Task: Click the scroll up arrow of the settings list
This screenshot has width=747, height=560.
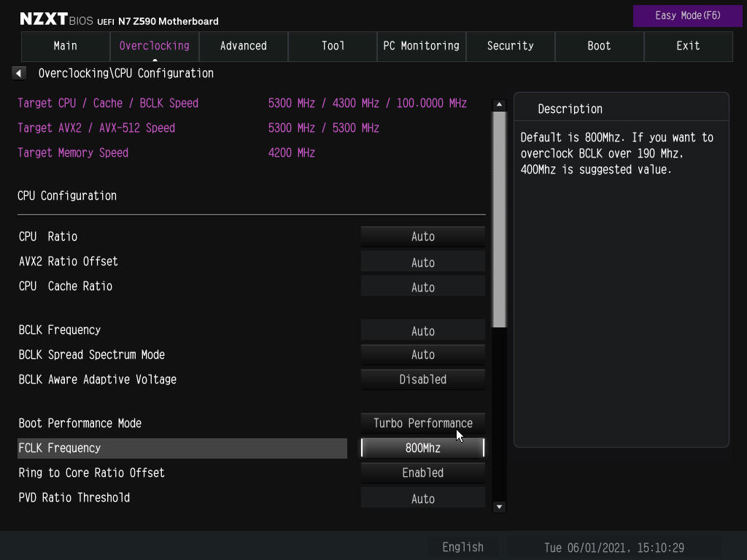Action: tap(499, 104)
